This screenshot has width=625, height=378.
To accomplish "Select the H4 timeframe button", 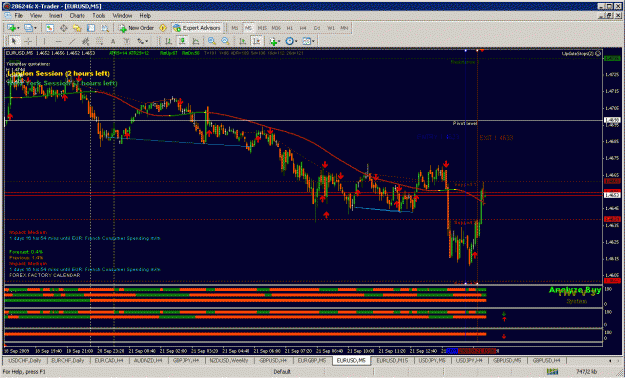I will click(x=303, y=28).
